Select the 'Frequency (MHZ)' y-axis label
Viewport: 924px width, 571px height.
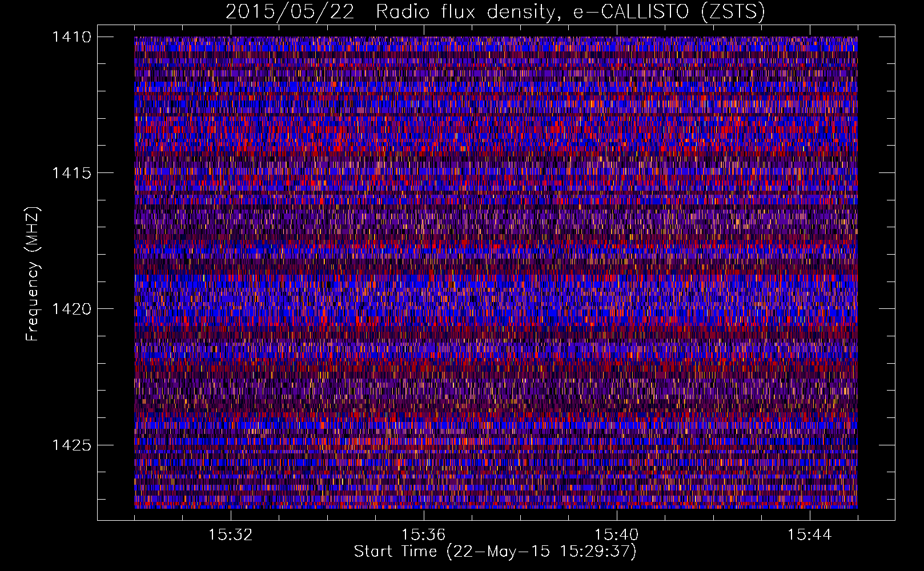[x=33, y=274]
